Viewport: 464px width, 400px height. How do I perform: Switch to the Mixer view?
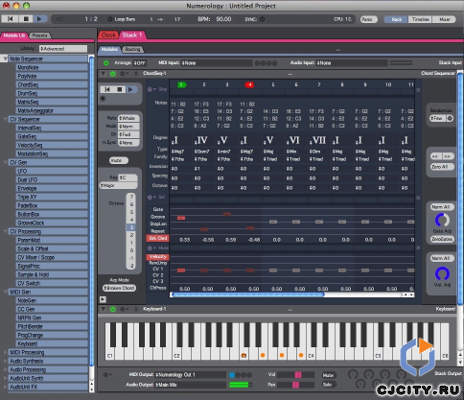pos(445,19)
